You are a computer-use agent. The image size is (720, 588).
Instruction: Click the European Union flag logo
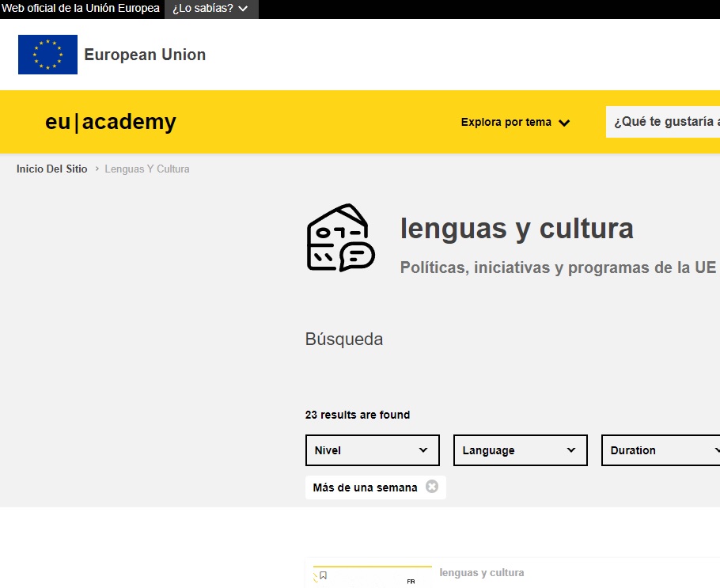(x=47, y=54)
